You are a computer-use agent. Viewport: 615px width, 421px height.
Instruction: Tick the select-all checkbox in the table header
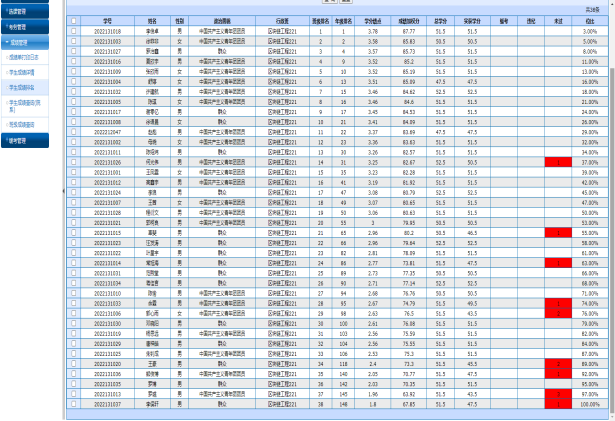pyautogui.click(x=73, y=20)
